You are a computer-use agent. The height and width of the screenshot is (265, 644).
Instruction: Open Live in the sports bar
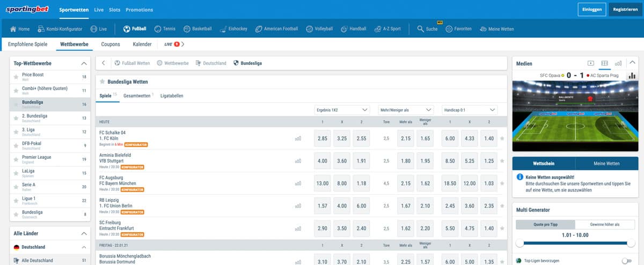coord(99,29)
